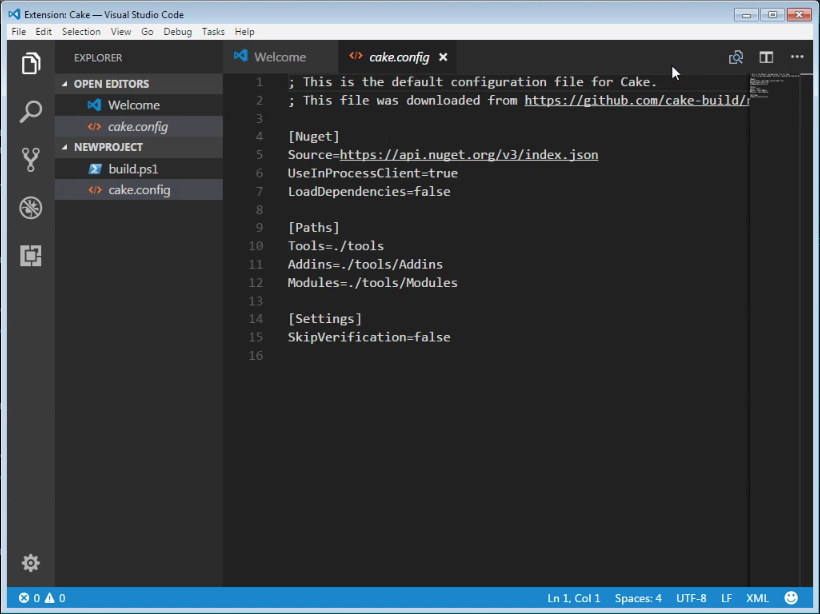Switch to the Welcome tab
The width and height of the screenshot is (820, 614).
point(280,57)
